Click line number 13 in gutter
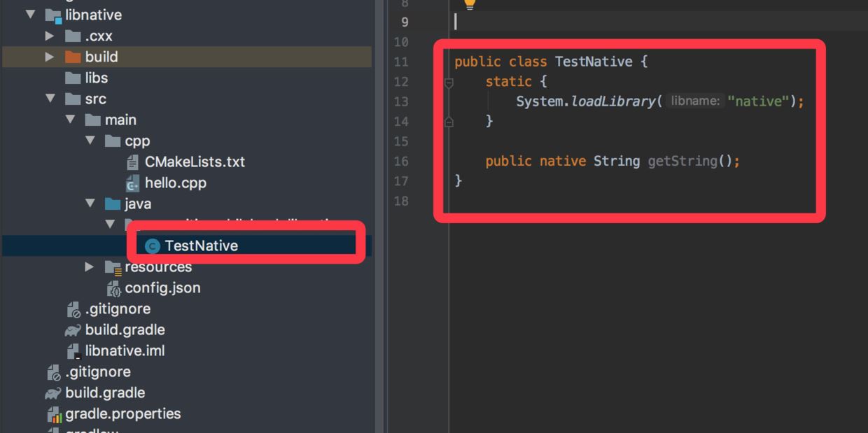Image resolution: width=868 pixels, height=433 pixels. pos(400,101)
